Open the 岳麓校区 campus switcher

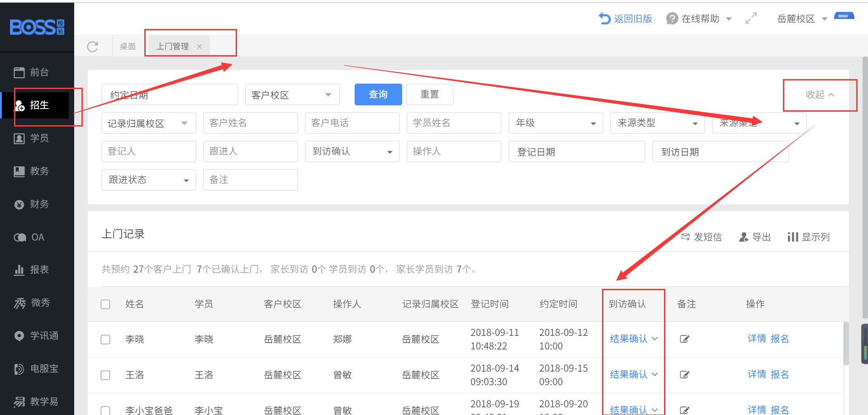pos(802,19)
